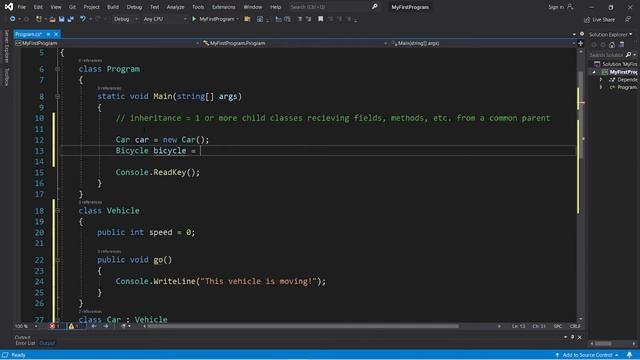Save the current file with the Save icon
The height and width of the screenshot is (360, 640).
[61, 19]
